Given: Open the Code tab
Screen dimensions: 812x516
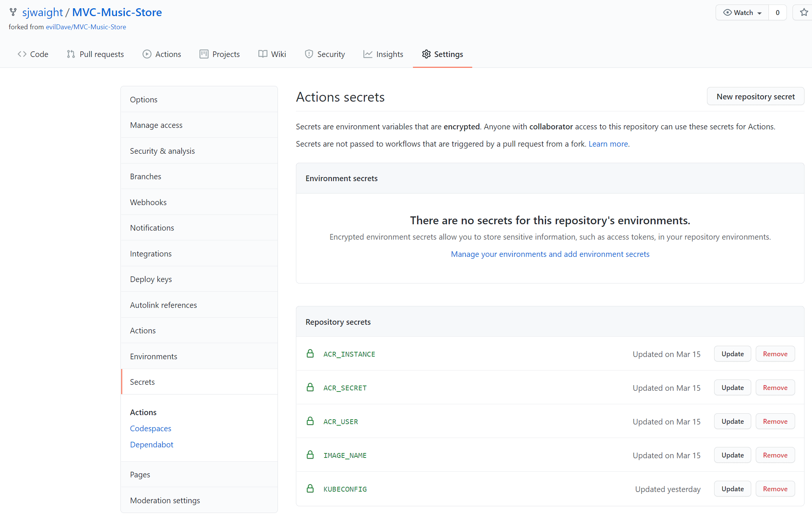Looking at the screenshot, I should click(x=33, y=54).
